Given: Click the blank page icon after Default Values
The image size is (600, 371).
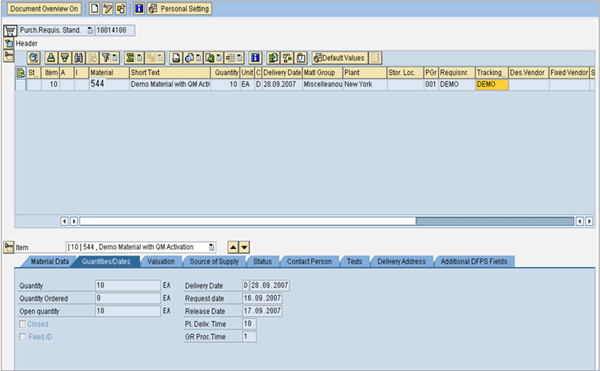Looking at the screenshot, I should click(375, 58).
